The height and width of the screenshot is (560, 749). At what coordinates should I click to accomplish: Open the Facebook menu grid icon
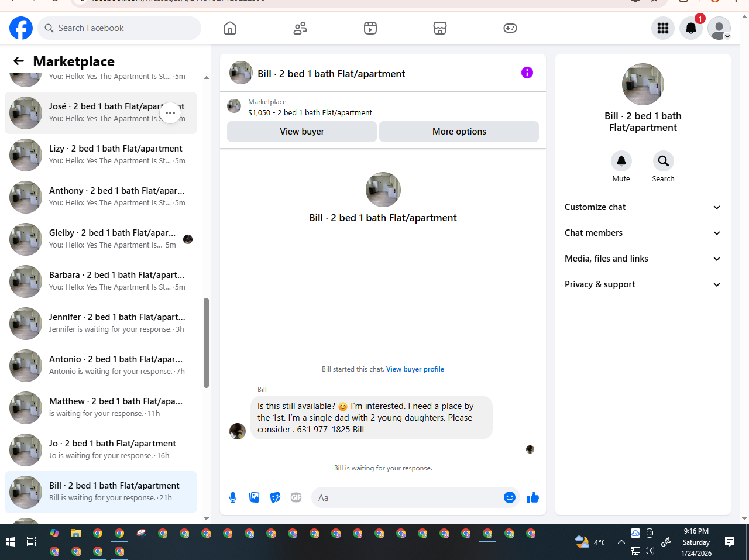[x=663, y=28]
